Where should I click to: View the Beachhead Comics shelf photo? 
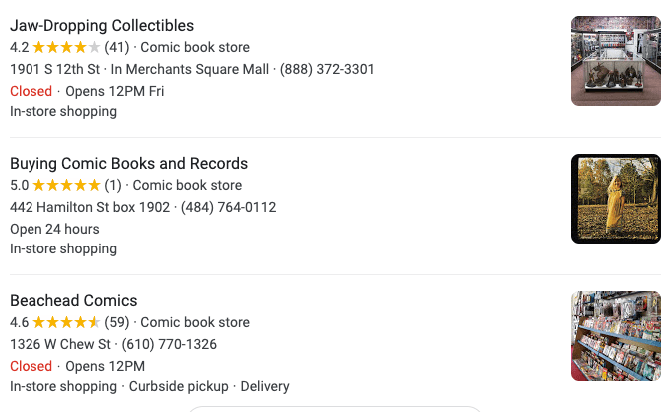point(615,336)
